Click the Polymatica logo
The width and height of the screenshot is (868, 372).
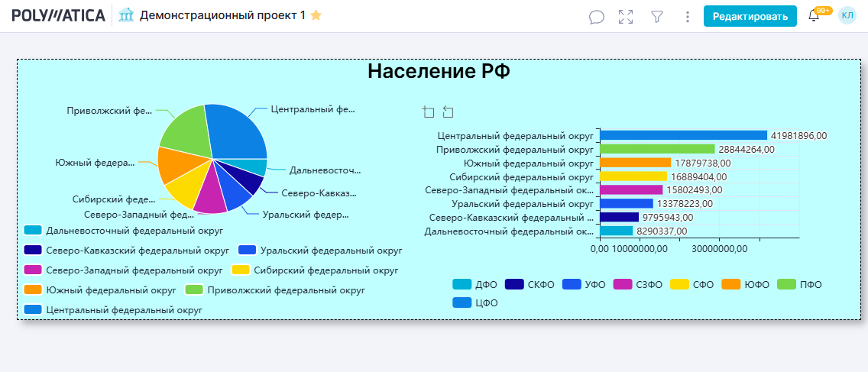pos(59,15)
